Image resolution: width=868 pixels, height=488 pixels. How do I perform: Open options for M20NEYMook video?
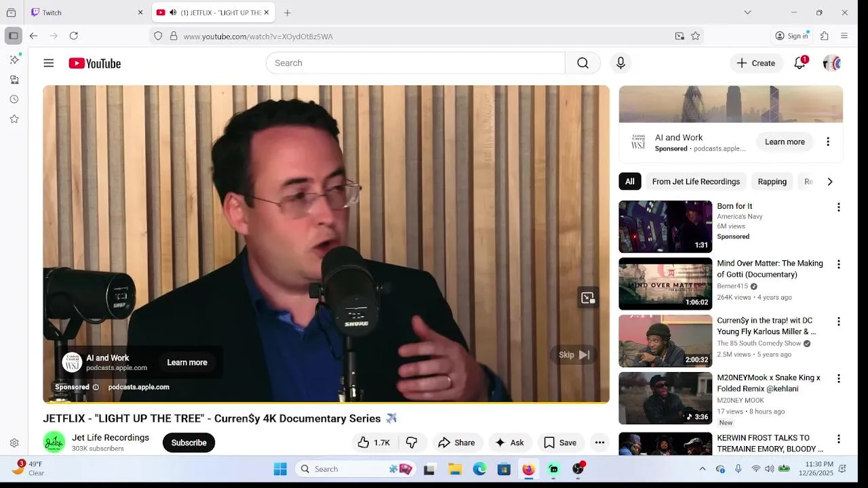click(839, 378)
